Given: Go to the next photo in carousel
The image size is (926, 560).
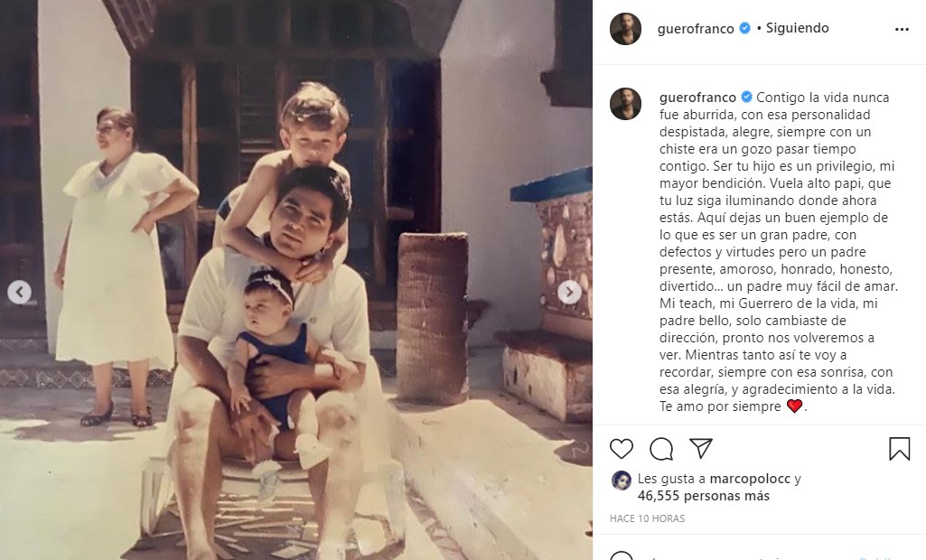Looking at the screenshot, I should pos(569,292).
